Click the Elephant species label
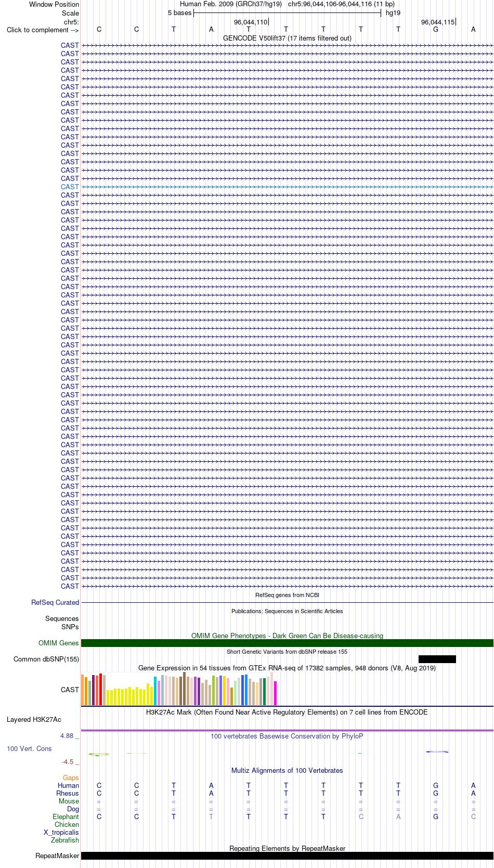The width and height of the screenshot is (494, 868). (66, 817)
